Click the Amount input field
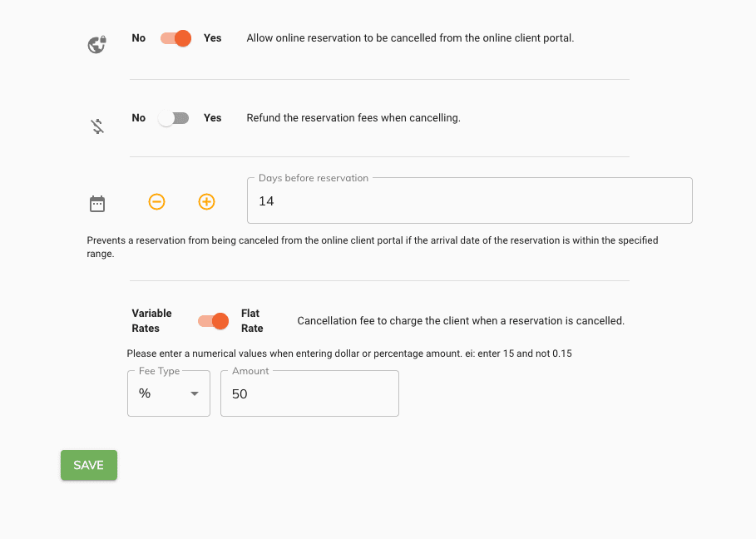Image resolution: width=756 pixels, height=539 pixels. 309,393
